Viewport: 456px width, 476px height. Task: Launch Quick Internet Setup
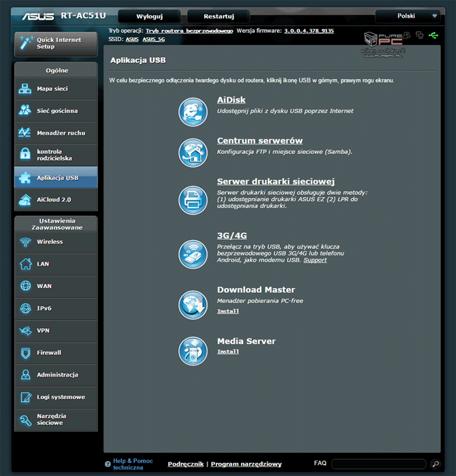(55, 44)
